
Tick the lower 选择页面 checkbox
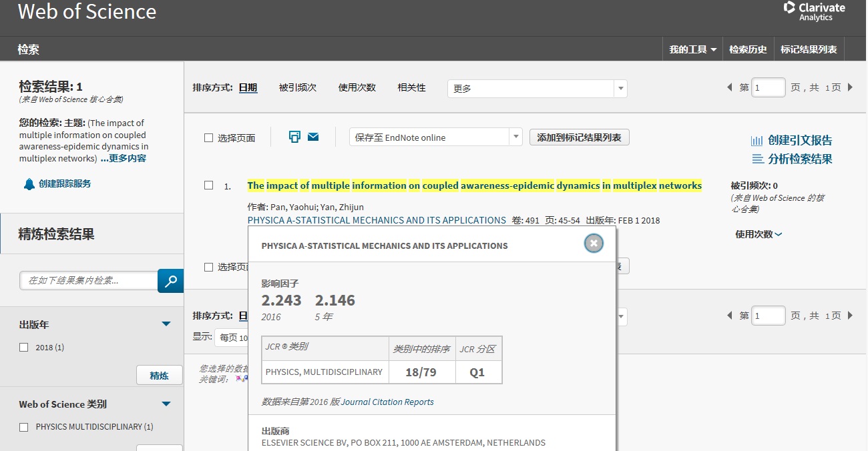pyautogui.click(x=208, y=267)
